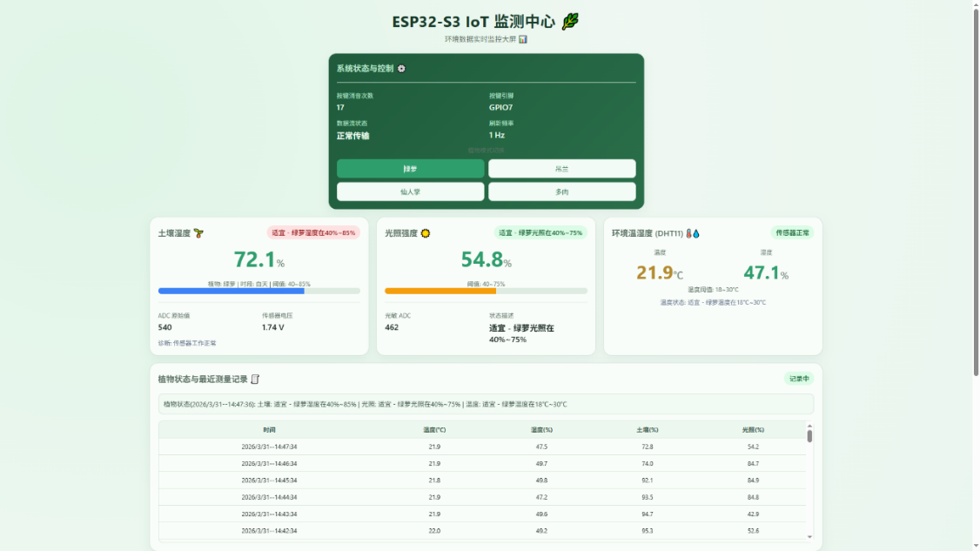Image resolution: width=980 pixels, height=551 pixels.
Task: Click the 传感器正常 status badge
Action: pos(792,232)
